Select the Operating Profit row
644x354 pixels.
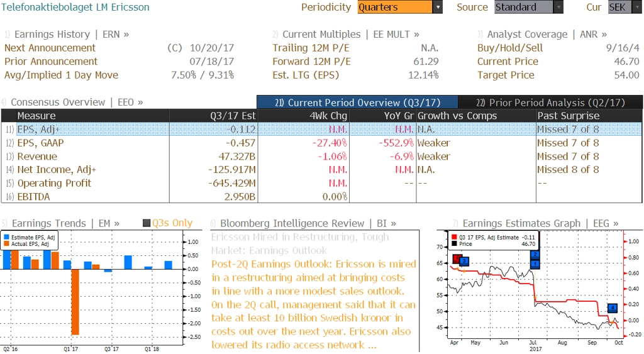pyautogui.click(x=321, y=183)
